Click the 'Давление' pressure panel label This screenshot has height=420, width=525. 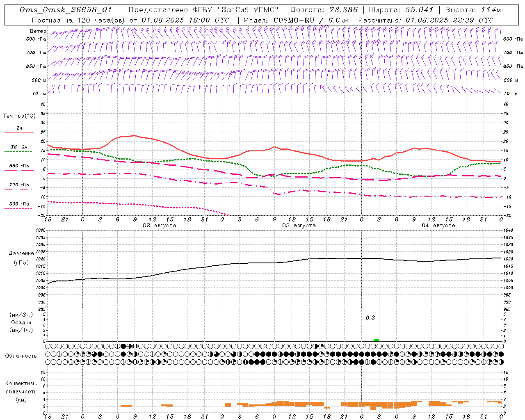click(x=21, y=253)
